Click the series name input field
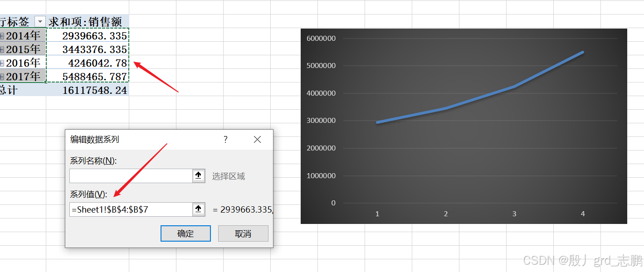 tap(132, 176)
